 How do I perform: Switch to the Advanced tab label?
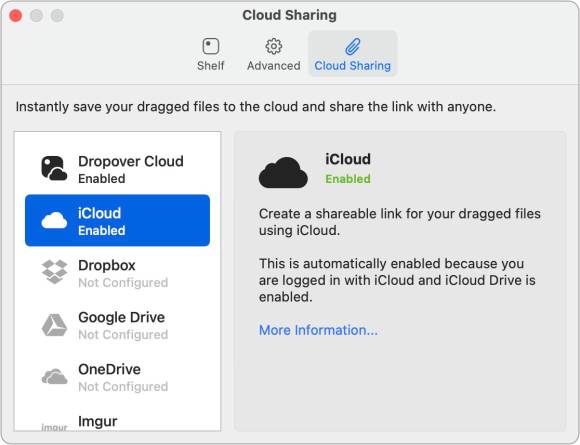[x=274, y=66]
